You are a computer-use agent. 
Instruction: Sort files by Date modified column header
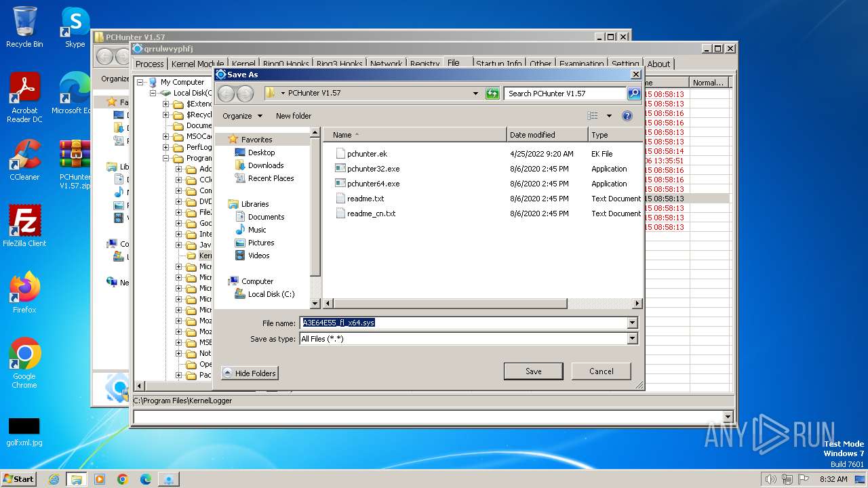tap(547, 135)
